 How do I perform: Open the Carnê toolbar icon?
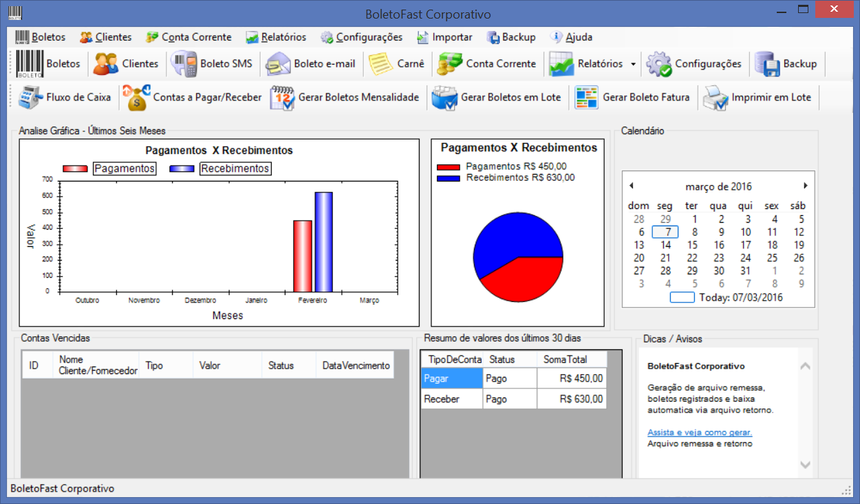coord(380,64)
